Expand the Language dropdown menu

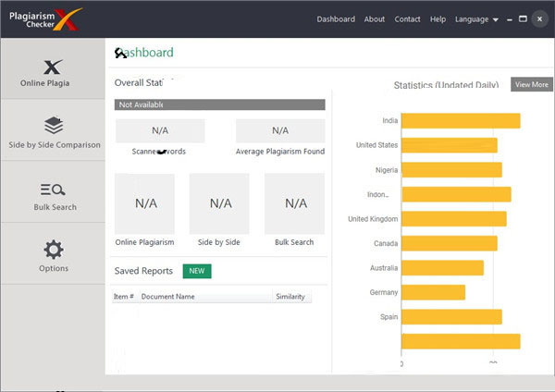pyautogui.click(x=476, y=19)
